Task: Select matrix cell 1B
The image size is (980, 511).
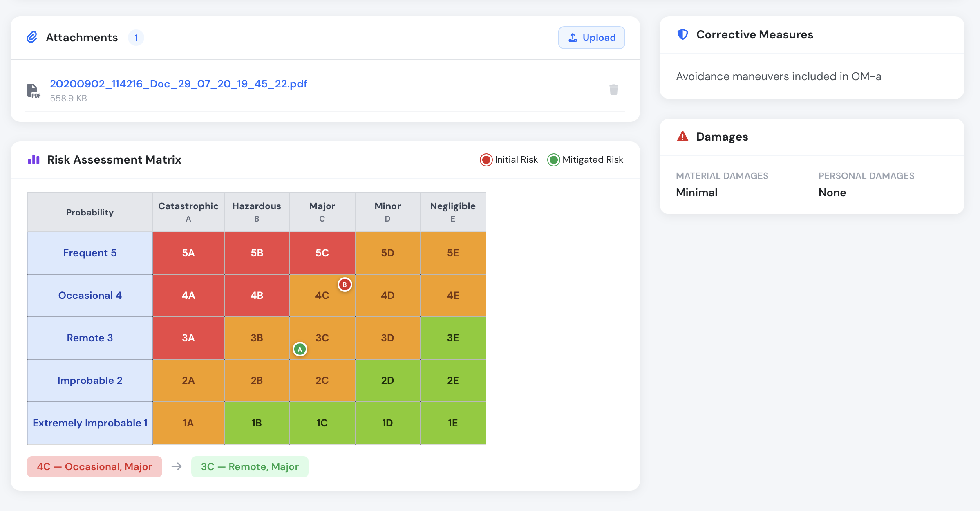Action: click(x=257, y=423)
